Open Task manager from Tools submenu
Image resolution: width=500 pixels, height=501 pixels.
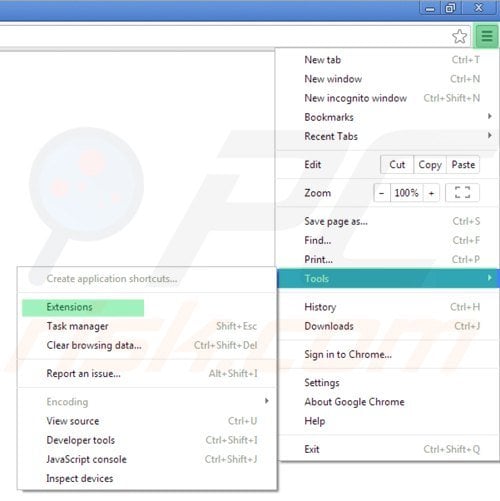click(x=147, y=326)
